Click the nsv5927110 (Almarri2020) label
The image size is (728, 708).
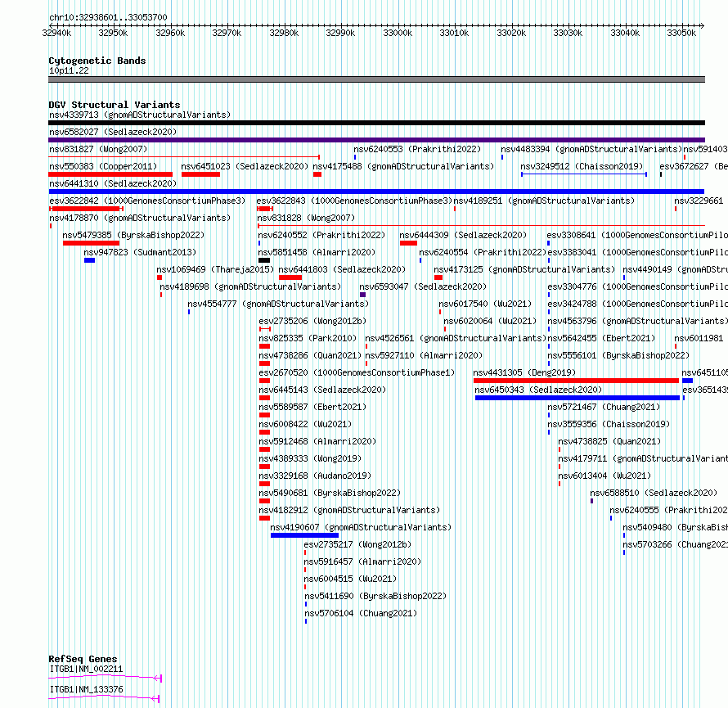click(x=424, y=355)
